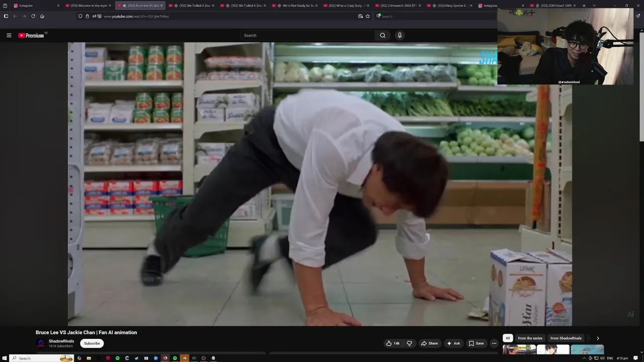Open File Explorer from the taskbar
Image resolution: width=644 pixels, height=362 pixels.
pyautogui.click(x=89, y=358)
